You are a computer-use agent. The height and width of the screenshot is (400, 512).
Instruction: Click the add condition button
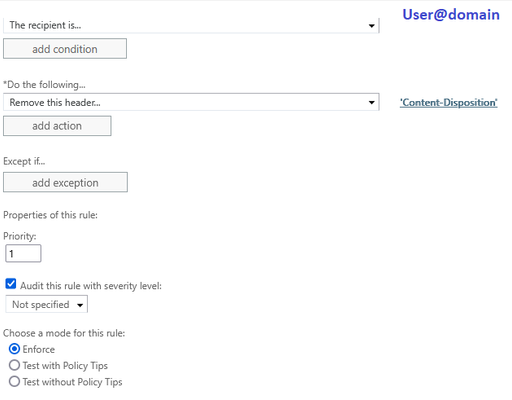tap(65, 49)
